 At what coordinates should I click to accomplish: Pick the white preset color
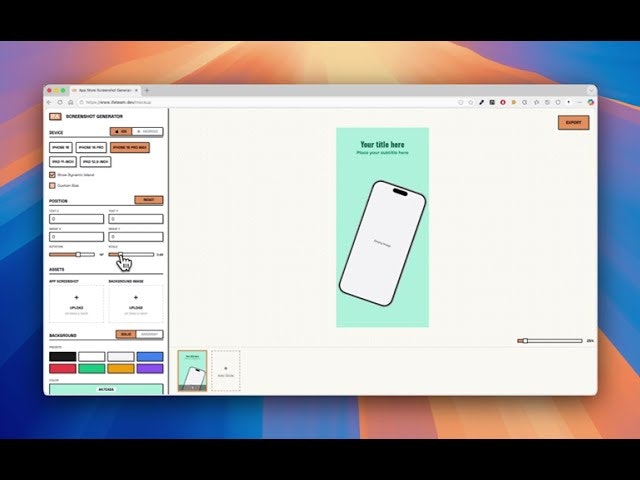pos(91,357)
